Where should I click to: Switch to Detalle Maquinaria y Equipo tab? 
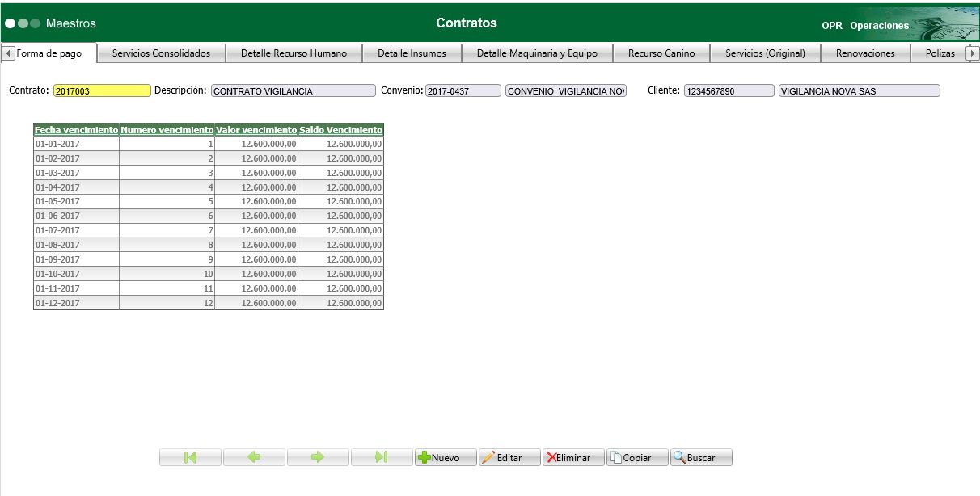(537, 53)
